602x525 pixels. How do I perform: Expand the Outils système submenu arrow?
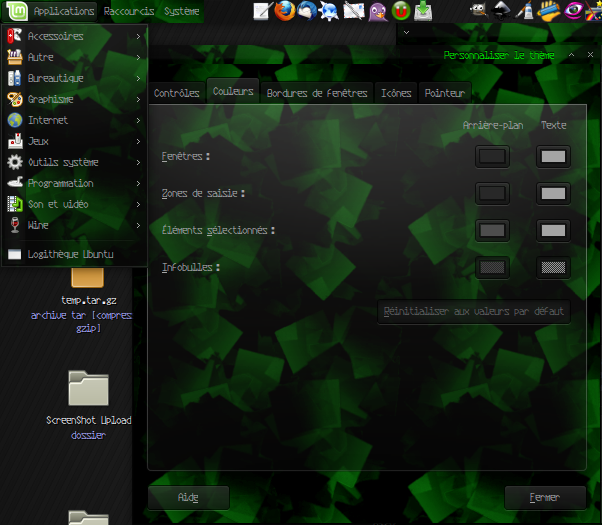coord(138,162)
